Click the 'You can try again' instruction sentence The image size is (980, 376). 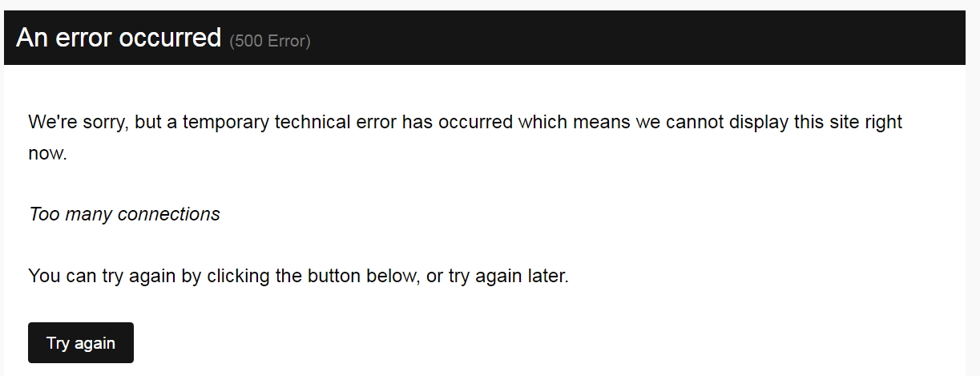pos(298,277)
